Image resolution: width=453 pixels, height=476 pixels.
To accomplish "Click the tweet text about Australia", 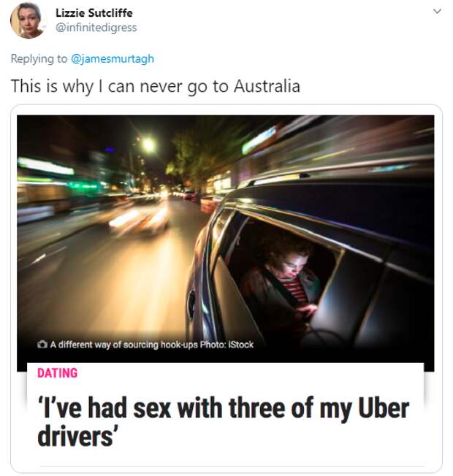I will [156, 86].
